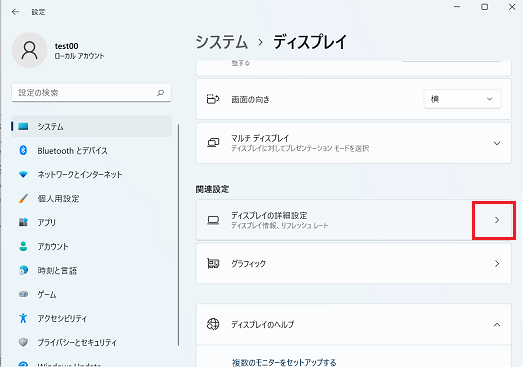Image resolution: width=523 pixels, height=367 pixels.
Task: Click the アプリ icon in sidebar
Action: (23, 222)
